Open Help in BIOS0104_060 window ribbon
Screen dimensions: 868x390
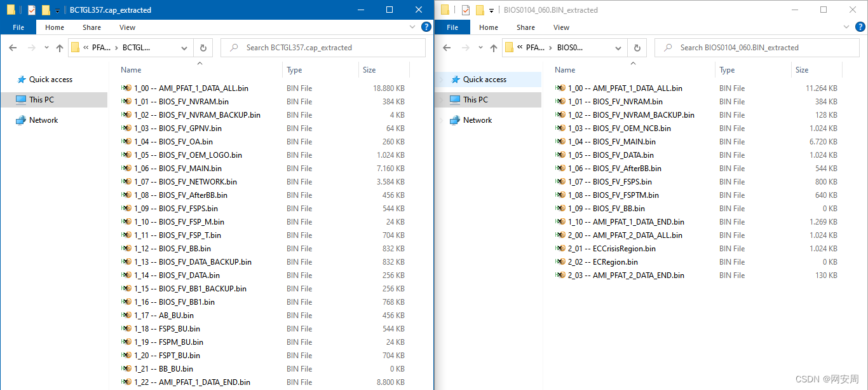click(x=860, y=27)
